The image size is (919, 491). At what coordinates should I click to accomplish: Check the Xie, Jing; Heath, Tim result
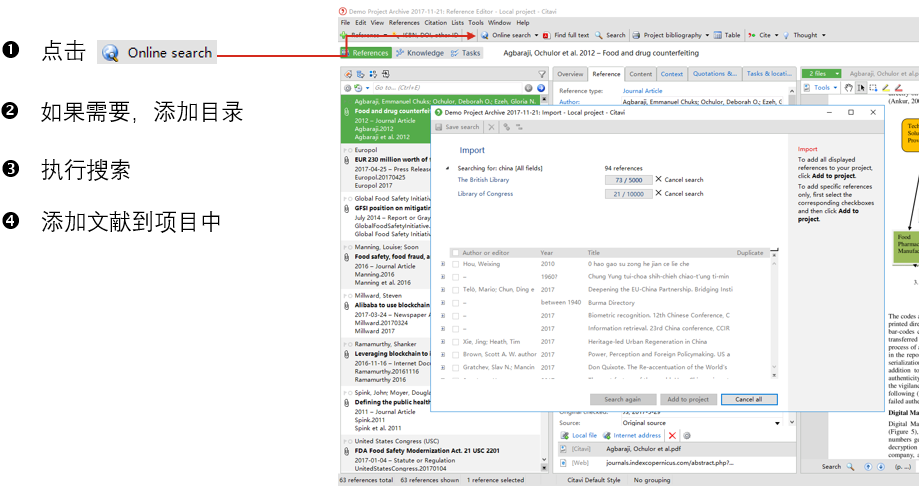pos(455,342)
